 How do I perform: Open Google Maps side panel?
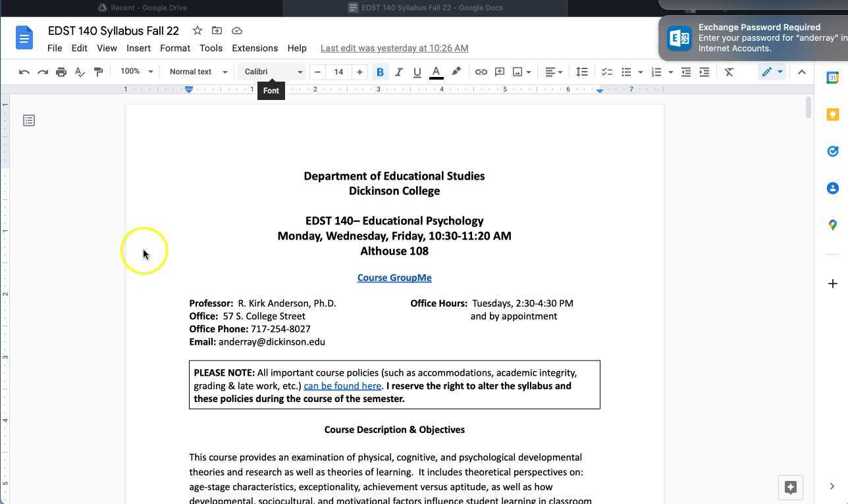[832, 225]
